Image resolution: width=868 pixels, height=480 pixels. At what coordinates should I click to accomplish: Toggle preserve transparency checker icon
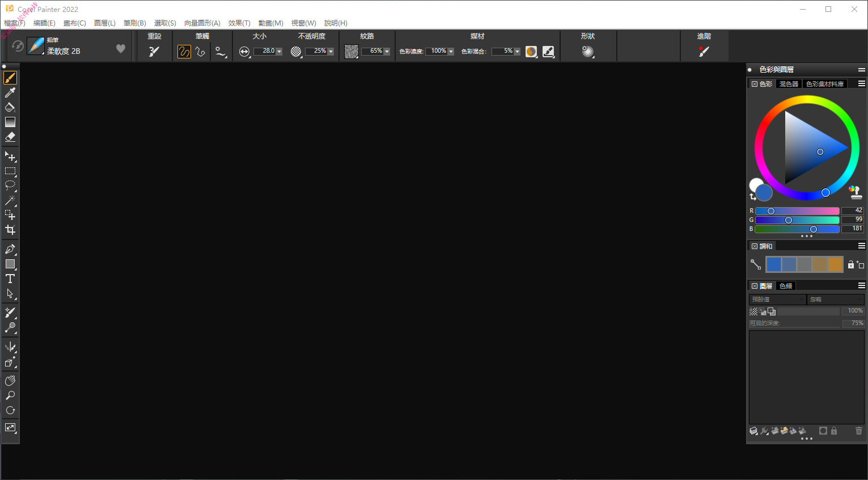[753, 311]
